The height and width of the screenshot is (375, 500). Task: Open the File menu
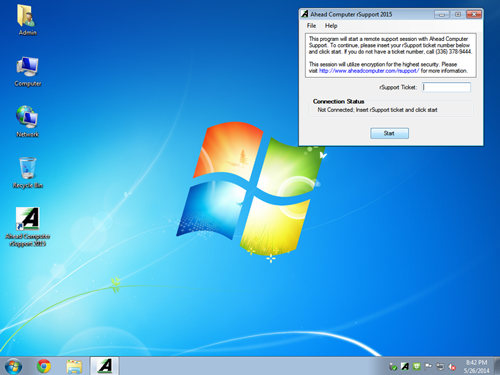coord(311,26)
